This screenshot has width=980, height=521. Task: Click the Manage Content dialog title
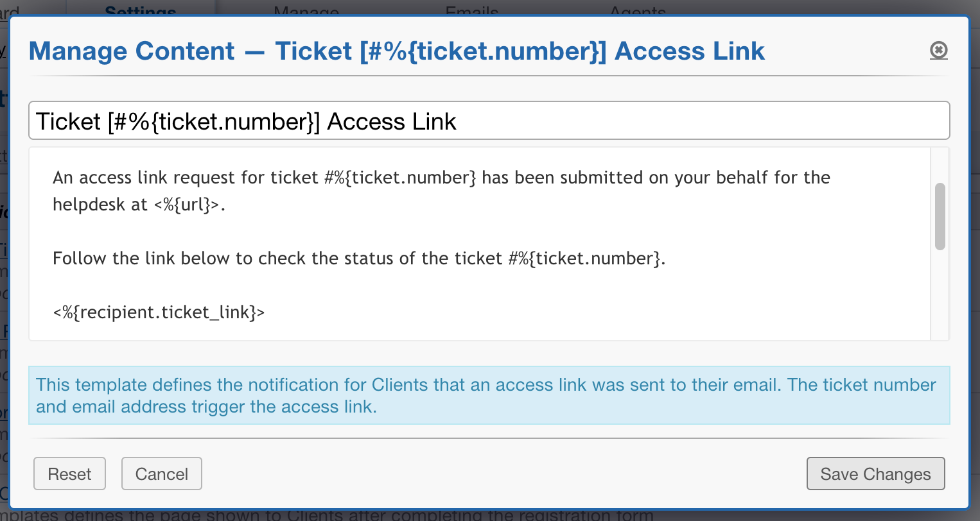click(396, 51)
